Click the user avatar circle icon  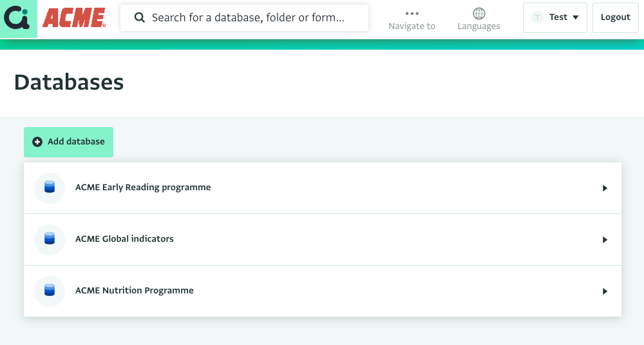(x=537, y=17)
